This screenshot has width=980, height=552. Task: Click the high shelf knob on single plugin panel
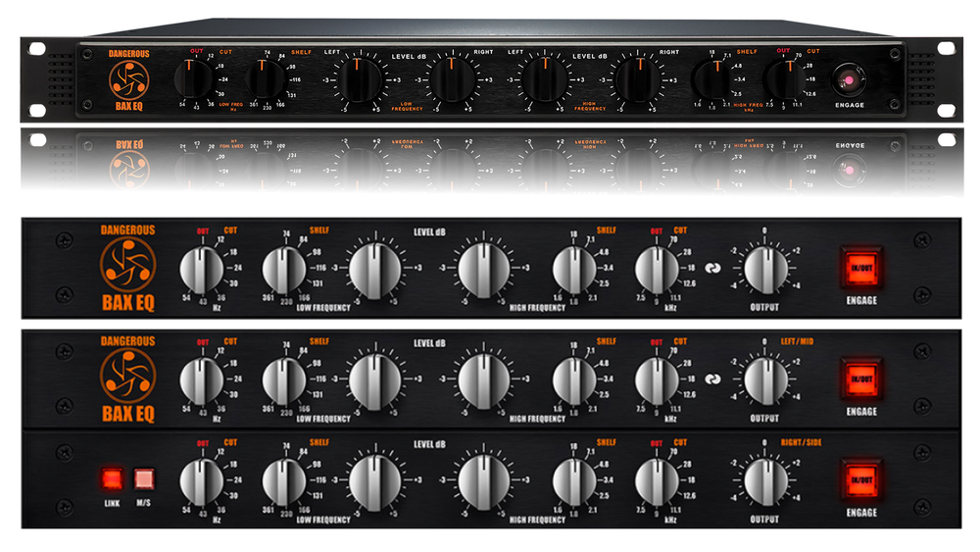[x=574, y=270]
